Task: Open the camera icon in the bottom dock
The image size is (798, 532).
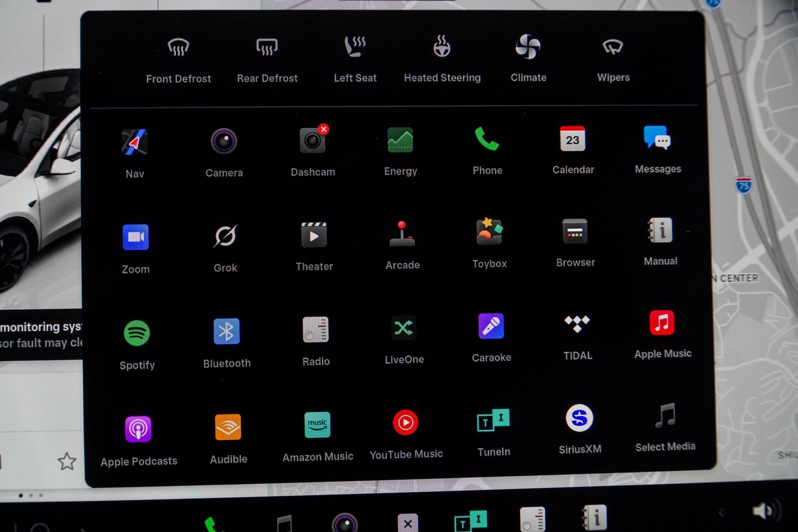Action: [x=345, y=523]
